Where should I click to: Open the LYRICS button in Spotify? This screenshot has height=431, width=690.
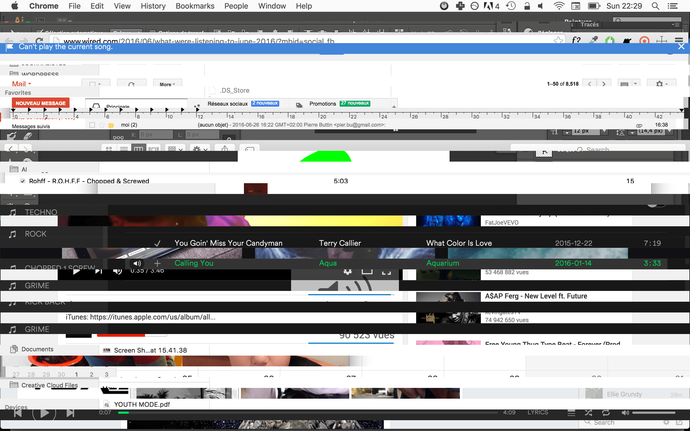point(538,413)
